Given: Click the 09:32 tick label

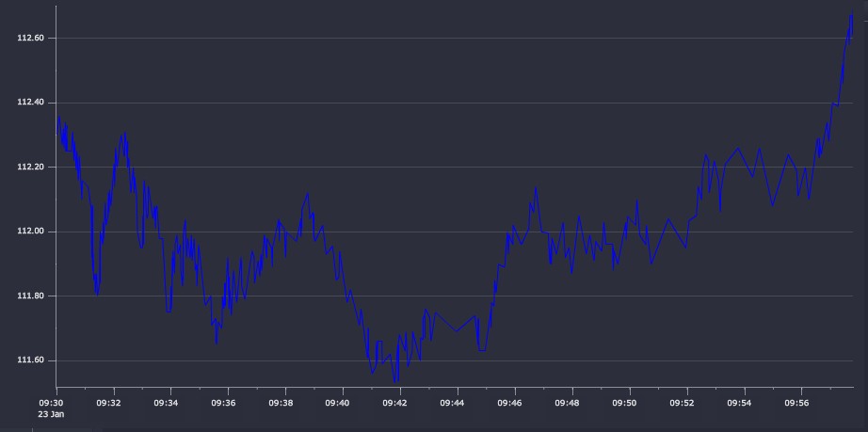Looking at the screenshot, I should (108, 402).
